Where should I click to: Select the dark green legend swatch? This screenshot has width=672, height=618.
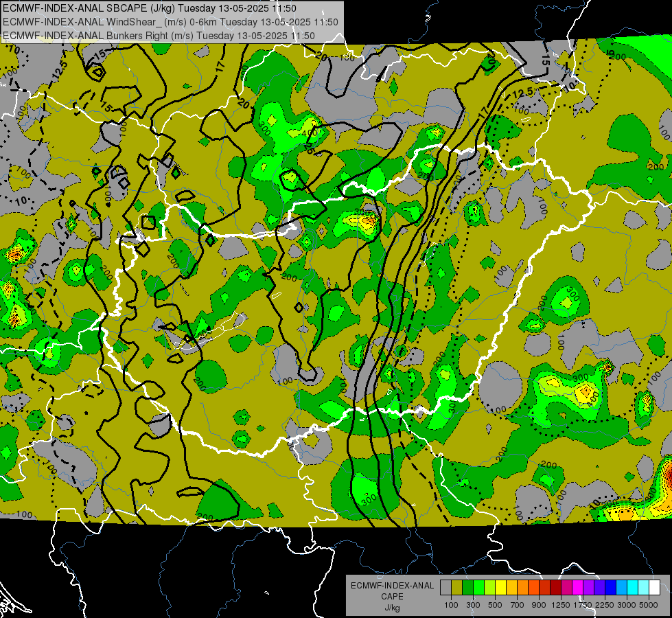coord(467,588)
